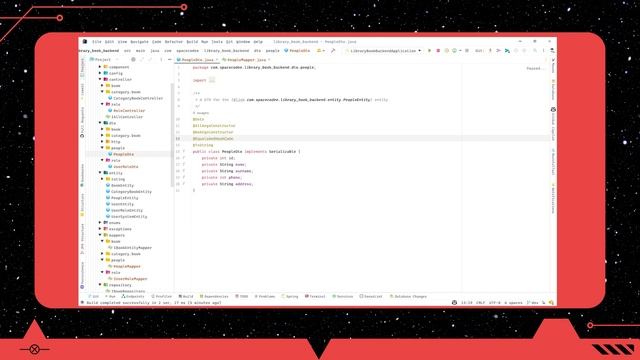Select PeopleEntity in the project tree
Screen dimensions: 640x360
(x=124, y=198)
